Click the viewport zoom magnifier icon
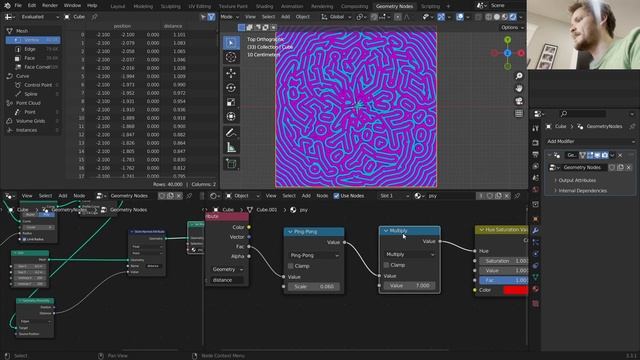This screenshot has height=360, width=640. click(519, 76)
